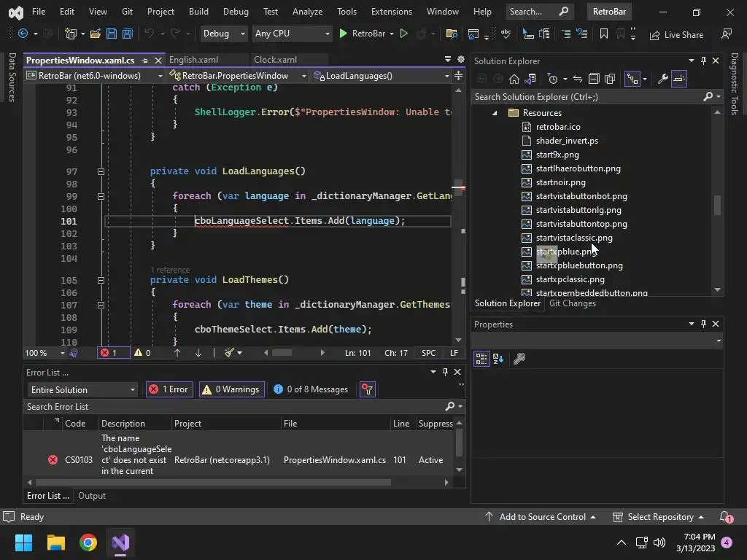This screenshot has height=560, width=747.
Task: Toggle Preview Selected Items in Solution Explorer
Action: point(679,79)
